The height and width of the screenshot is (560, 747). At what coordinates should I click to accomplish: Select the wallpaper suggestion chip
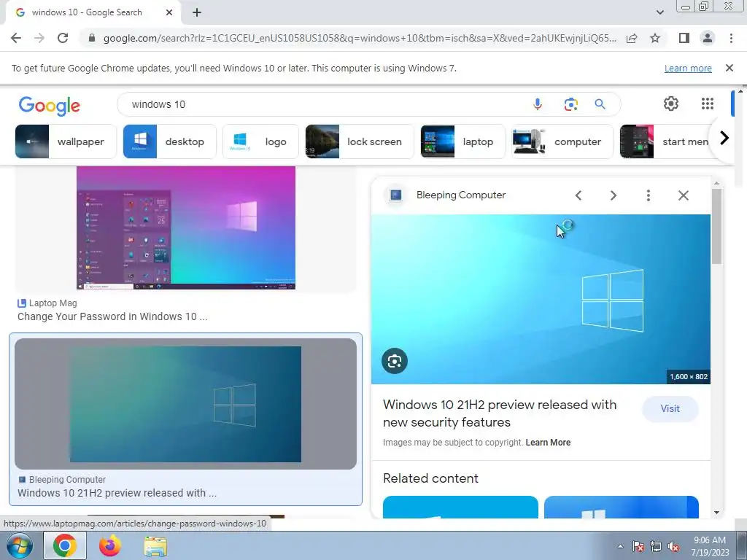pyautogui.click(x=66, y=141)
